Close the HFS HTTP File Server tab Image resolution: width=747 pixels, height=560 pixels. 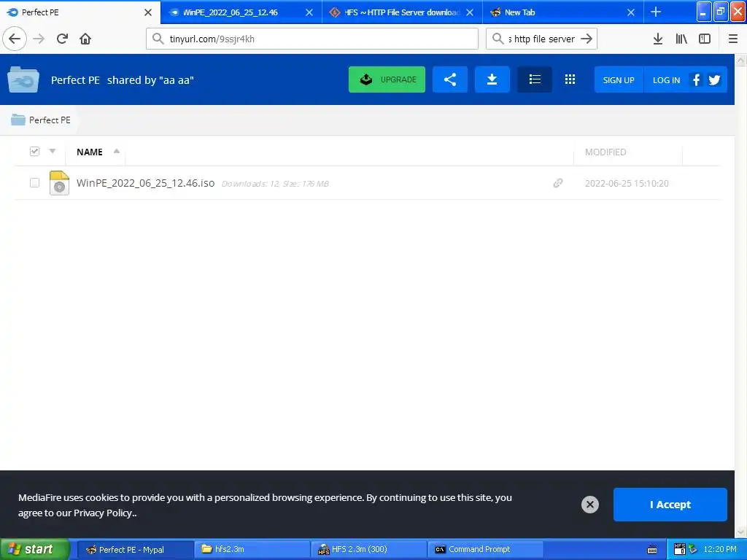click(470, 12)
